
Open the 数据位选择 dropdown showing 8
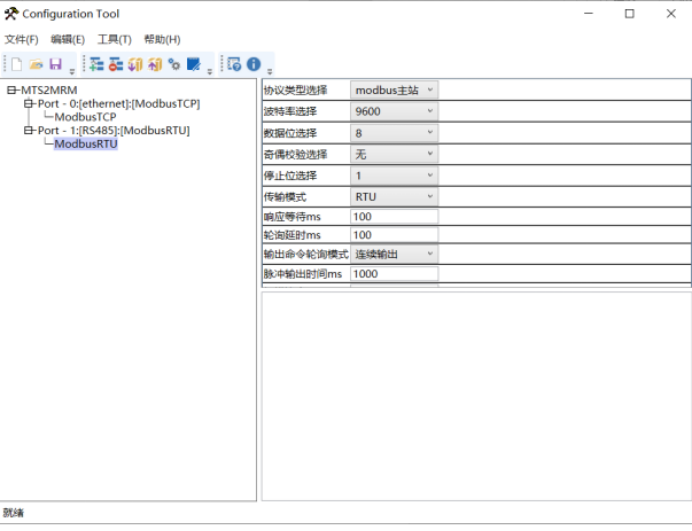(x=394, y=133)
